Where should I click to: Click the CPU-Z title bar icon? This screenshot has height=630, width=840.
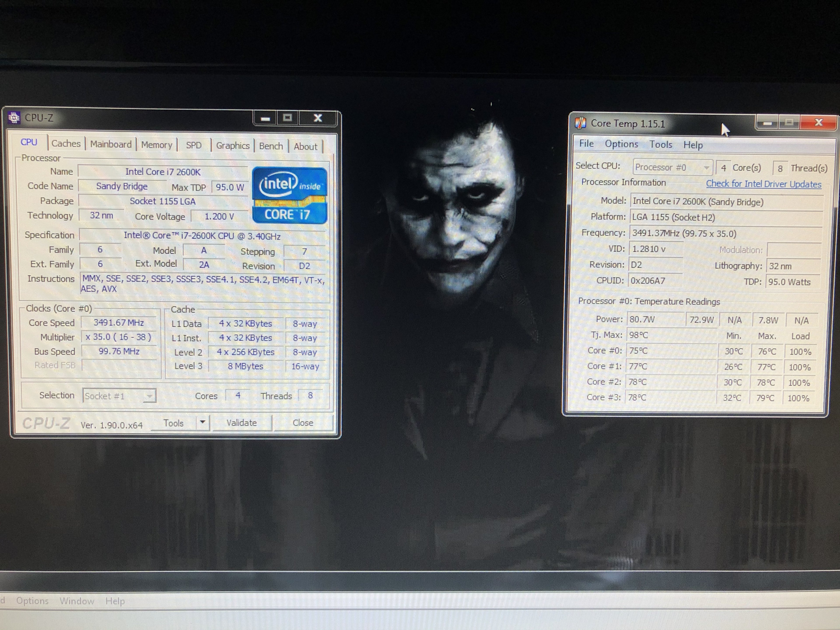(14, 118)
